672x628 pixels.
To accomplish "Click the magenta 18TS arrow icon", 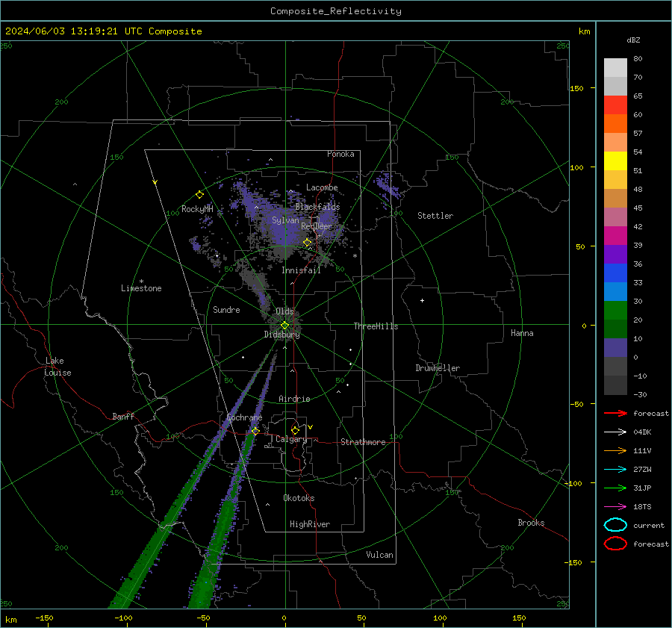I will (615, 507).
